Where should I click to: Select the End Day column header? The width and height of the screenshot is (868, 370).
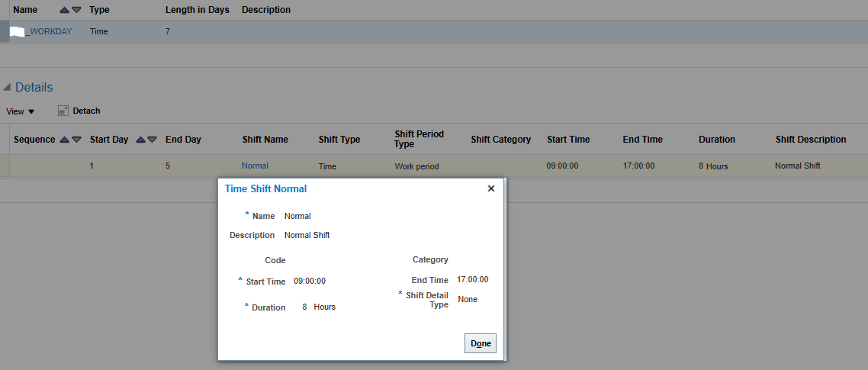183,140
